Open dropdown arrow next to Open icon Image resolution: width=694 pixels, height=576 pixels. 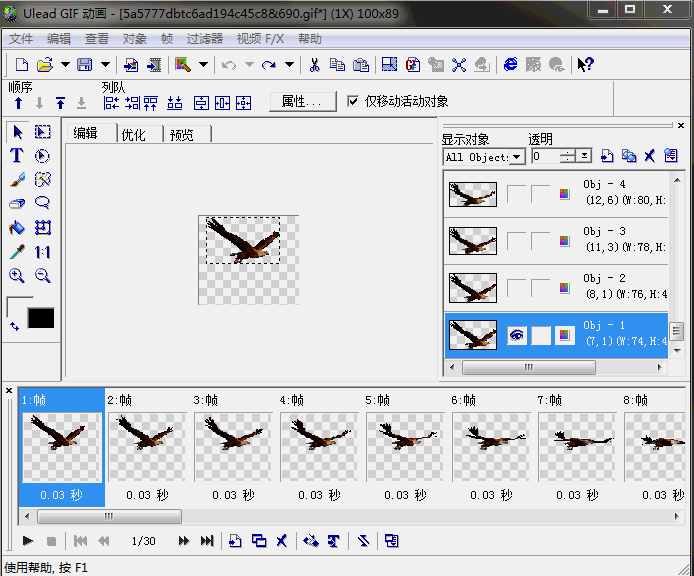(65, 65)
